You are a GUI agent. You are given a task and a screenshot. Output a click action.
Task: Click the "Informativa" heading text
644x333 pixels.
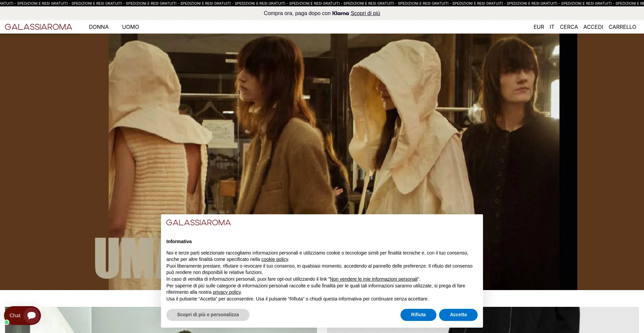click(x=179, y=241)
